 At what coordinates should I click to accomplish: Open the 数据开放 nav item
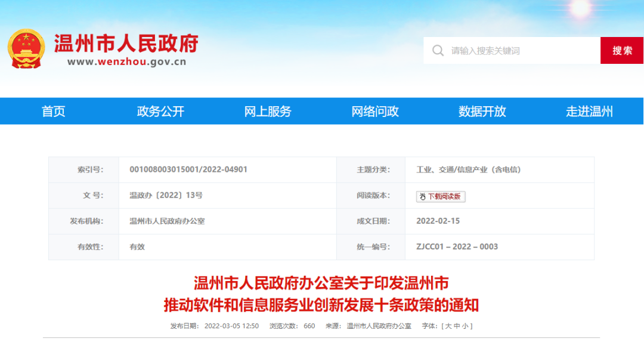482,112
